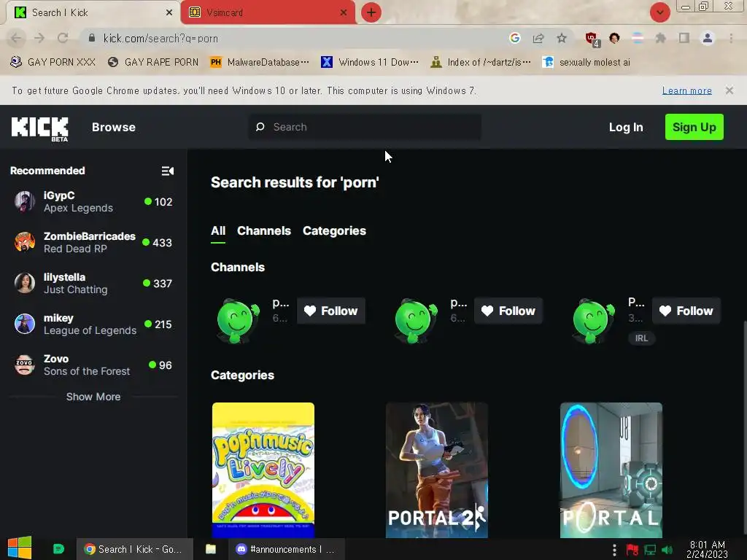Screen dimensions: 747x560
Task: Open the tab search dropdown
Action: 659,12
